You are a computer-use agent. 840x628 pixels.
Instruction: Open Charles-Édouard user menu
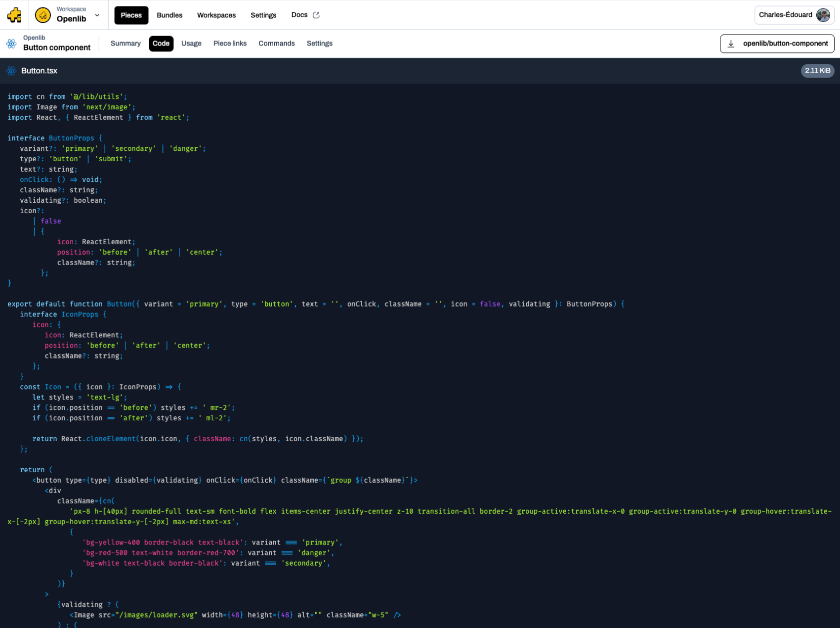coord(794,15)
